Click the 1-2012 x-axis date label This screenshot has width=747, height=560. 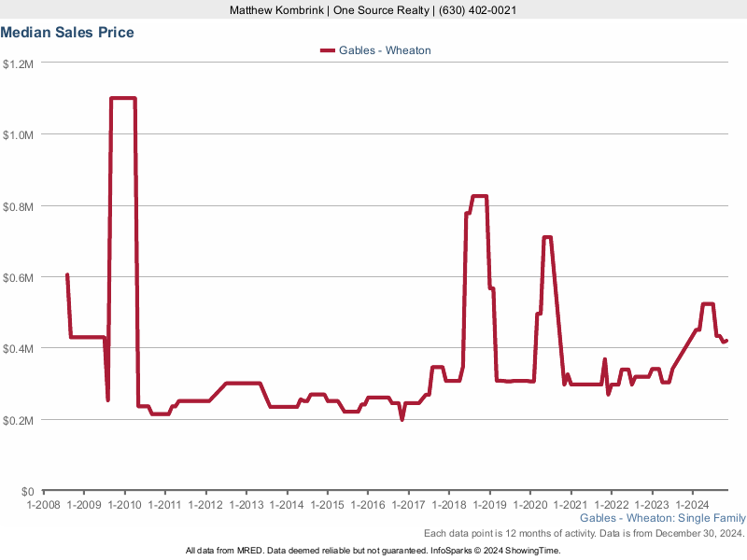(205, 505)
